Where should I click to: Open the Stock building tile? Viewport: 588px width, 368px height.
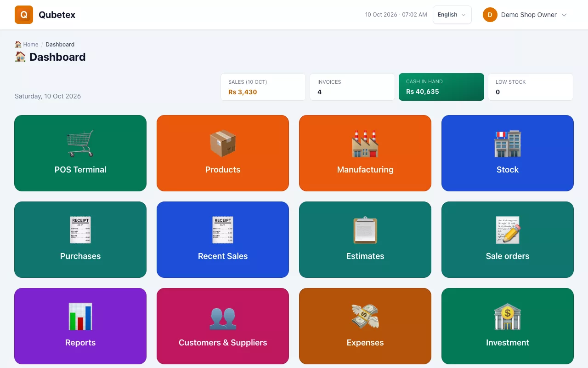tap(508, 153)
